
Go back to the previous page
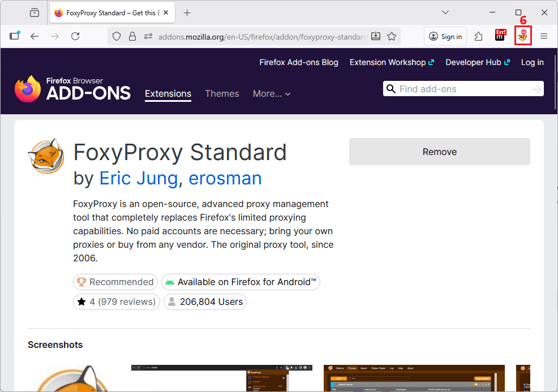pyautogui.click(x=35, y=36)
